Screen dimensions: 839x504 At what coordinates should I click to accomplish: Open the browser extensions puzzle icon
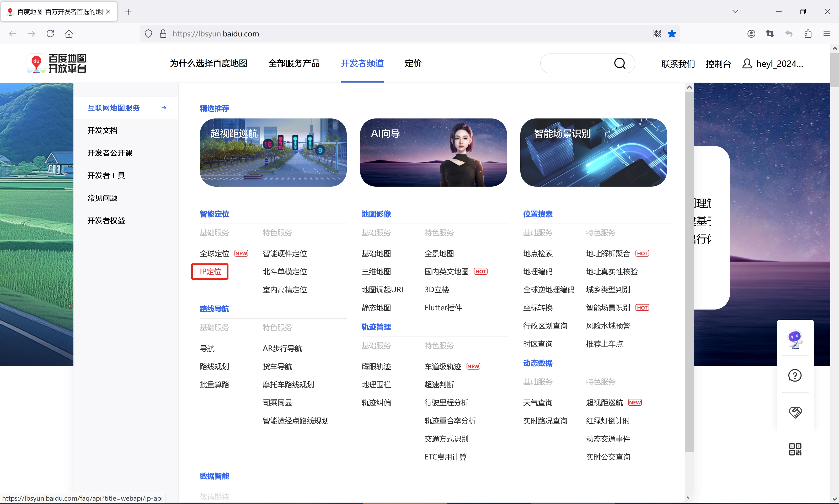(x=808, y=34)
